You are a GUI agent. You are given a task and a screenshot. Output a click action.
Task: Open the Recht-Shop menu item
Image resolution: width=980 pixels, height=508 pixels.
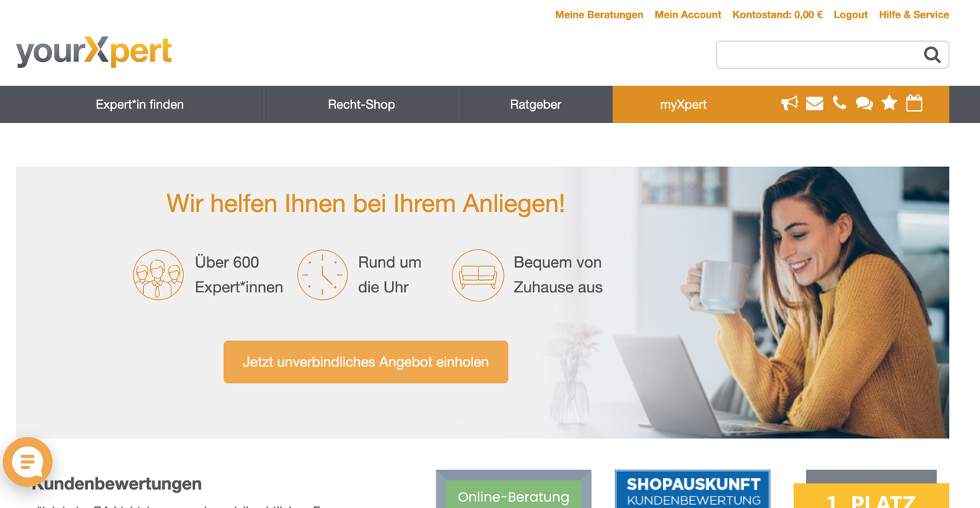click(x=361, y=104)
